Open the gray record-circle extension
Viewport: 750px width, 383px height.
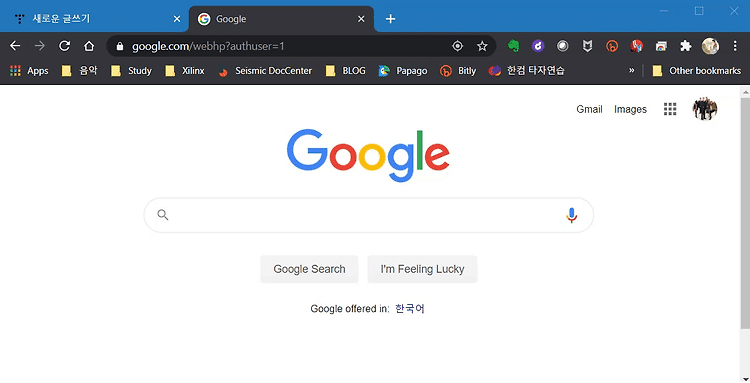coord(562,46)
